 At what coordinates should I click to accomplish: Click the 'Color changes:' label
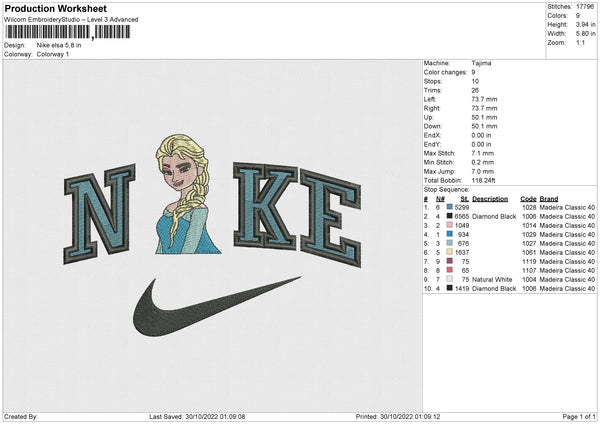point(445,72)
